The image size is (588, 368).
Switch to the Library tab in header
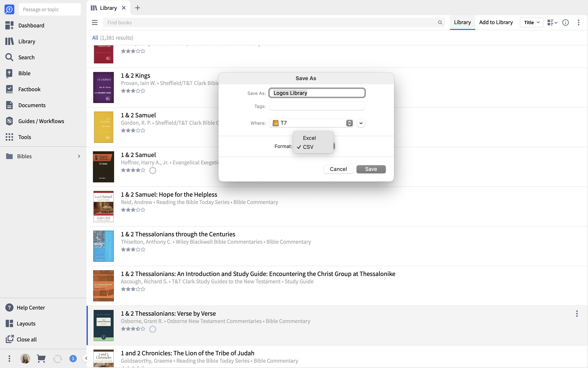point(462,22)
